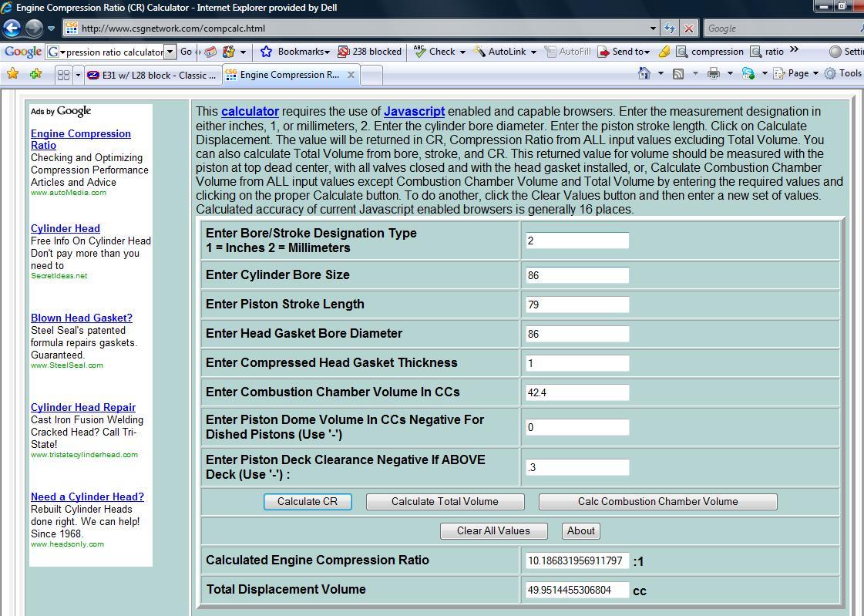Image resolution: width=864 pixels, height=616 pixels.
Task: Click the Piston Deck Clearance field
Action: tap(577, 467)
